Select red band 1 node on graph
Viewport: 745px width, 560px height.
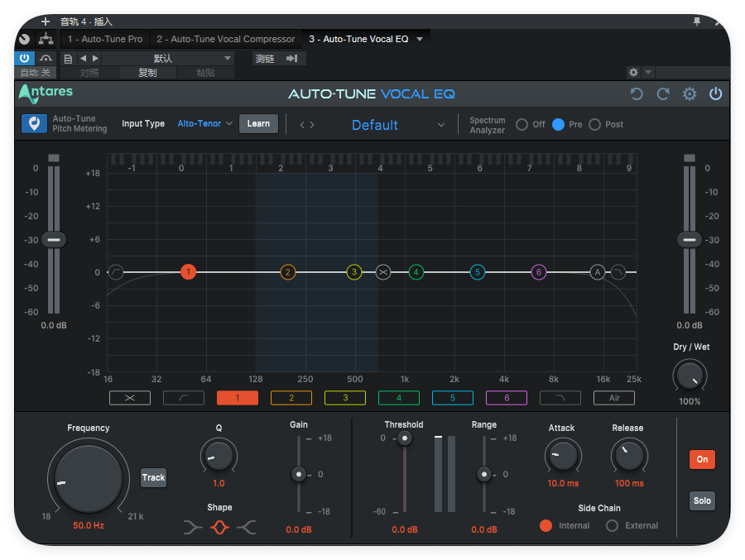click(x=188, y=272)
